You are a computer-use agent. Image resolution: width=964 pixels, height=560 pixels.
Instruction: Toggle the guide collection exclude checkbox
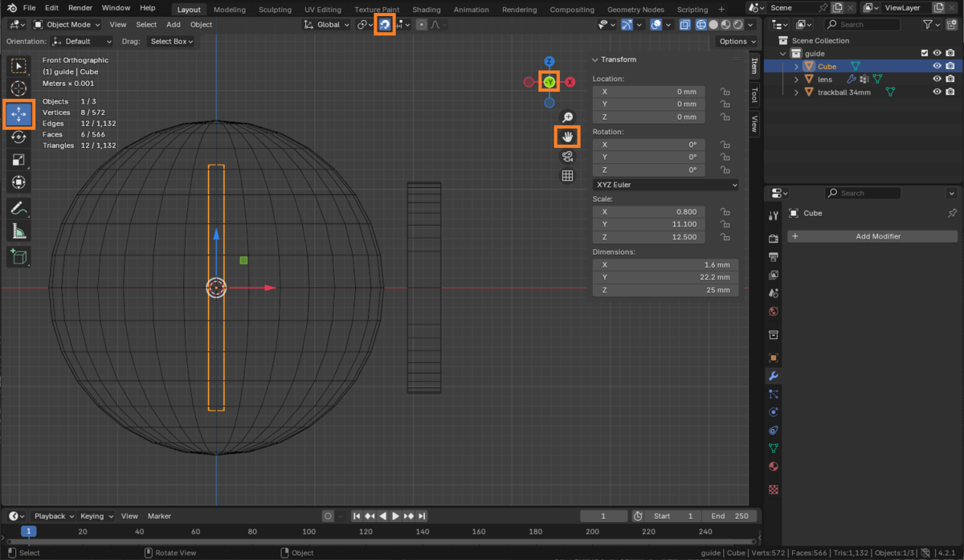pos(924,54)
